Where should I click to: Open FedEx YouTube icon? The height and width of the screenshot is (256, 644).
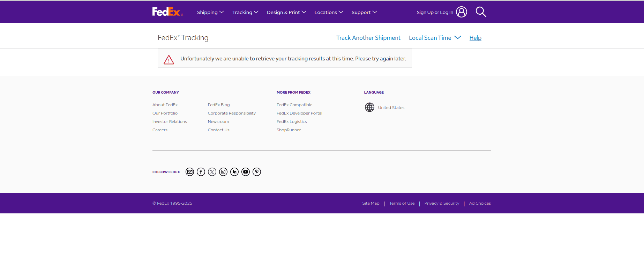tap(246, 172)
